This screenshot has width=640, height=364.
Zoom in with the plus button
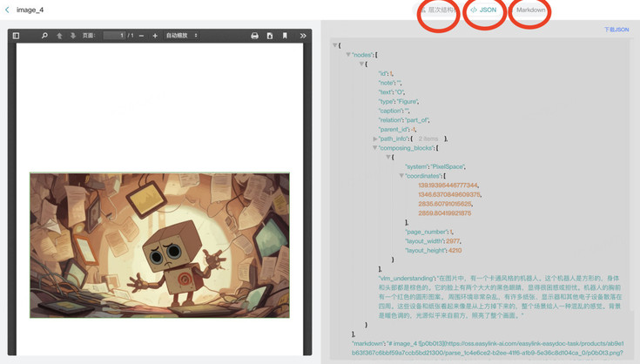click(155, 36)
